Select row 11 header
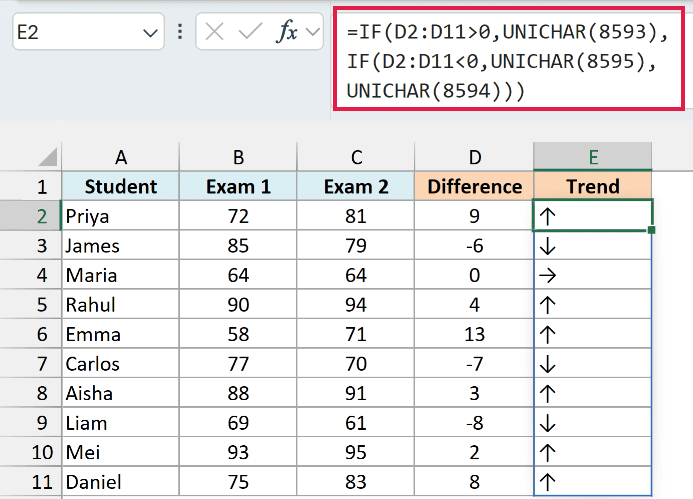Image resolution: width=693 pixels, height=499 pixels. tap(30, 482)
